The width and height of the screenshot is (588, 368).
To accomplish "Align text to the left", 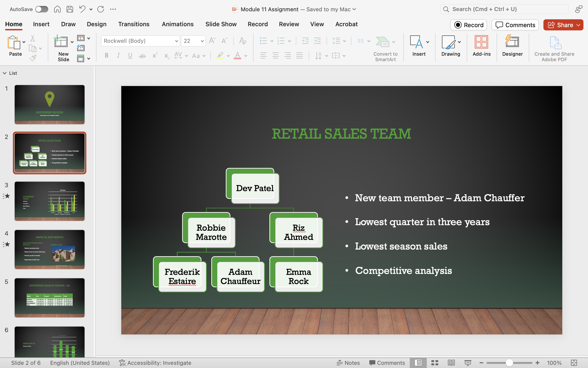I will 264,55.
